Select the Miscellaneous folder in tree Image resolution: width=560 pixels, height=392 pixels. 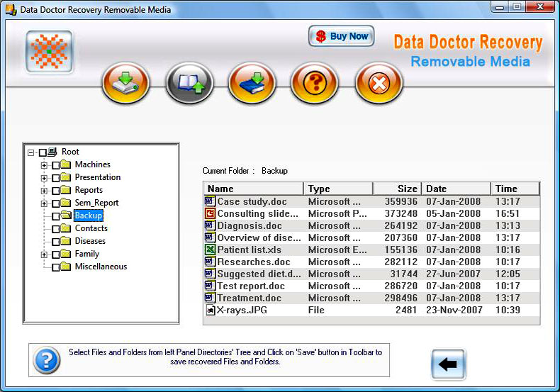[101, 267]
